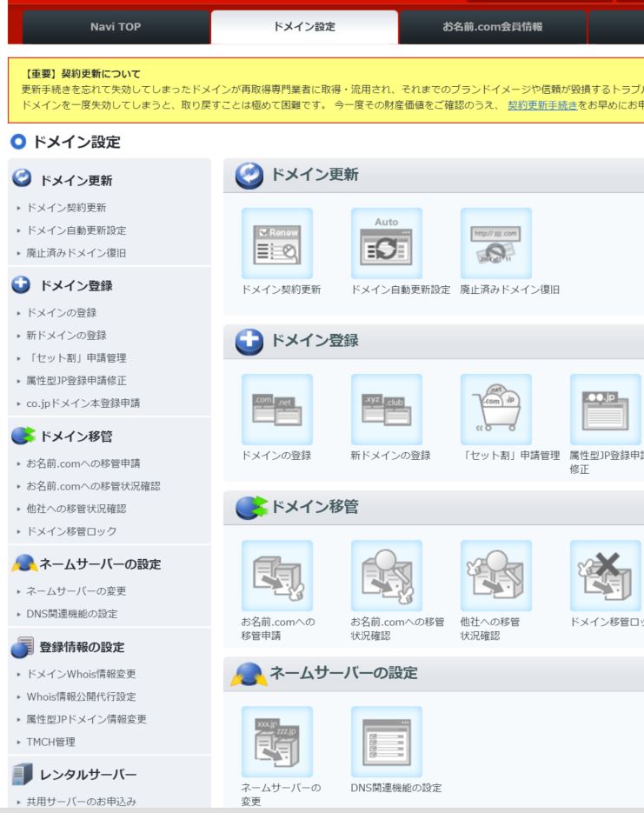Open sidebar link ドメイン自動更新設定
Screen dimensions: 644x813
pyautogui.click(x=76, y=230)
